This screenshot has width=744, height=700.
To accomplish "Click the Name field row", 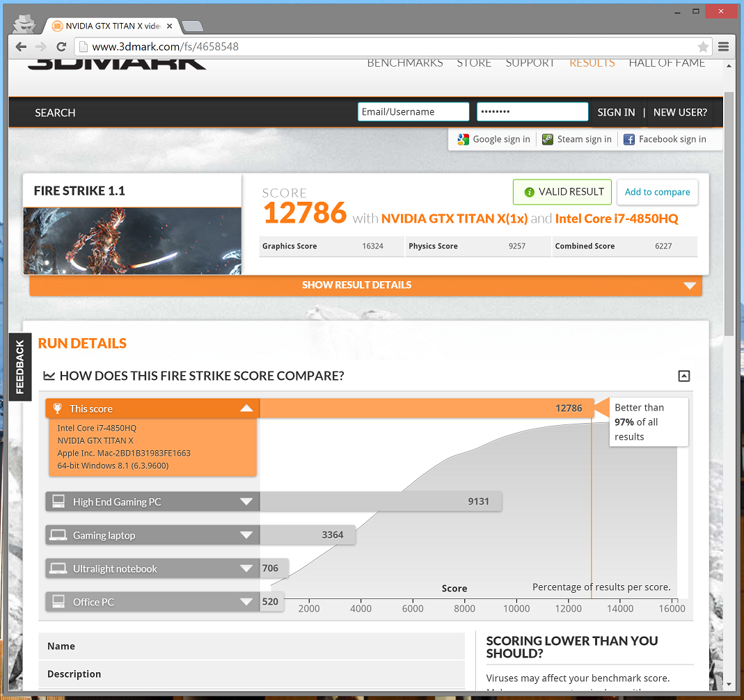I will pyautogui.click(x=251, y=646).
